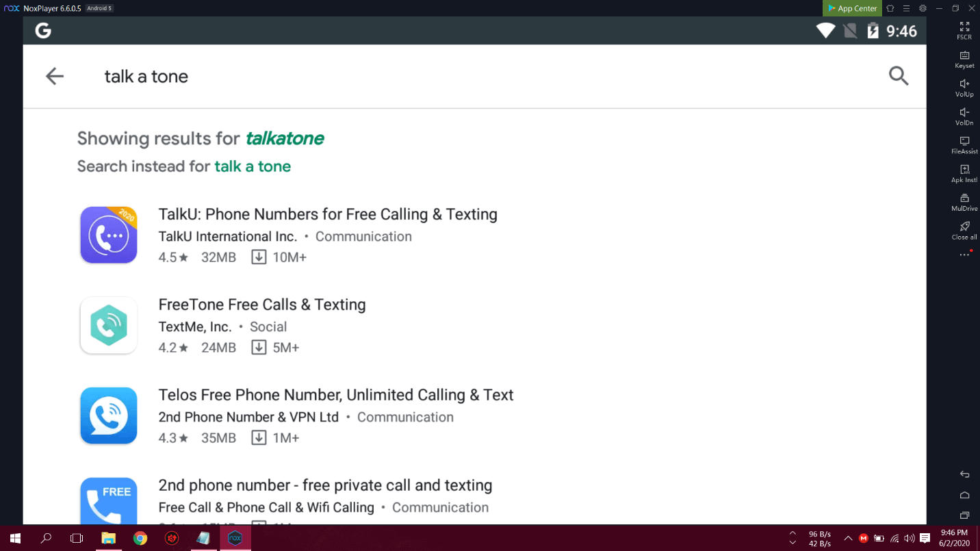
Task: Select the FSCR full-screen icon
Action: [x=964, y=31]
